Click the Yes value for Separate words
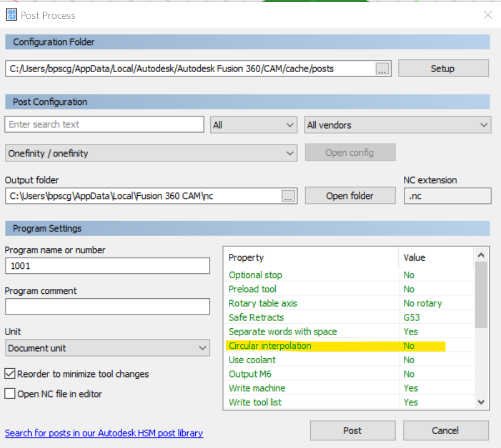Screen dimensions: 501x448 pyautogui.click(x=411, y=332)
